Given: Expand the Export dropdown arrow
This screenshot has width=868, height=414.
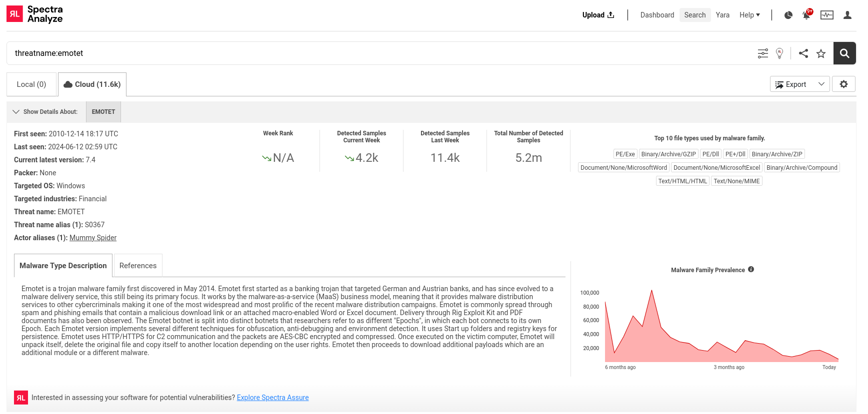Looking at the screenshot, I should (821, 84).
